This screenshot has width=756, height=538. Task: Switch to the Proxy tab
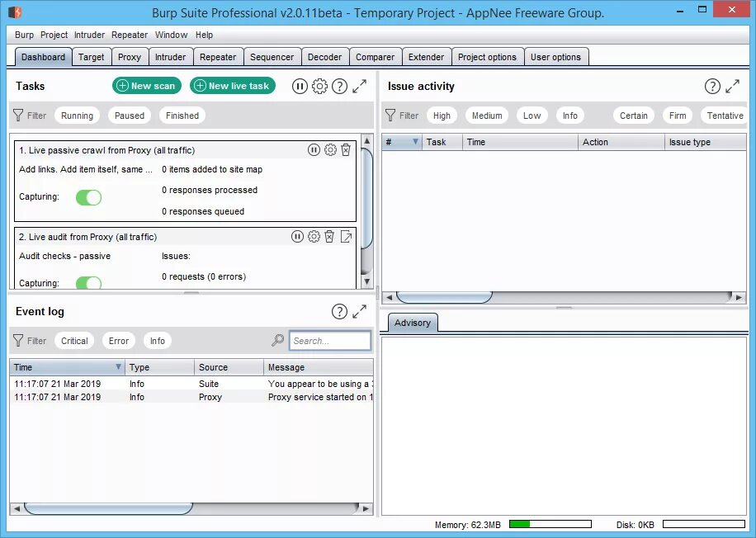(130, 57)
